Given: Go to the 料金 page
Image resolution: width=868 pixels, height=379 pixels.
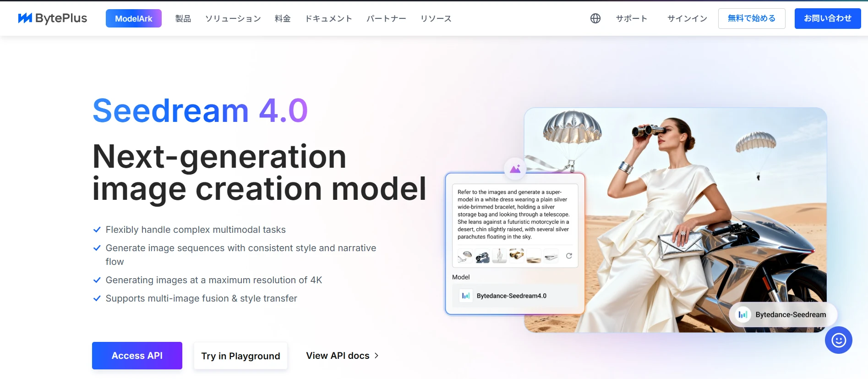Looking at the screenshot, I should pos(283,18).
